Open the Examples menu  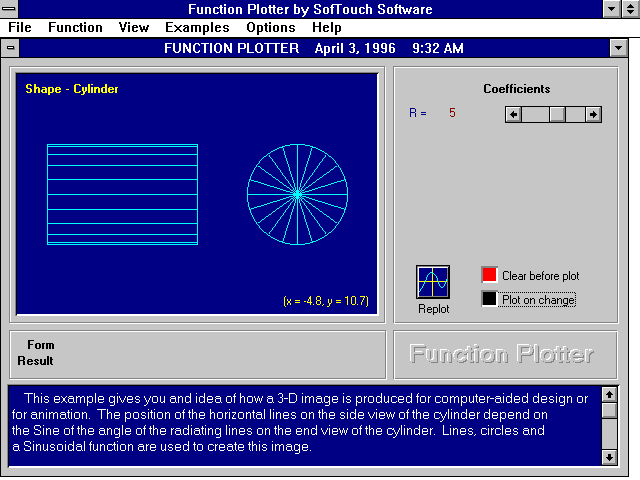tap(197, 28)
